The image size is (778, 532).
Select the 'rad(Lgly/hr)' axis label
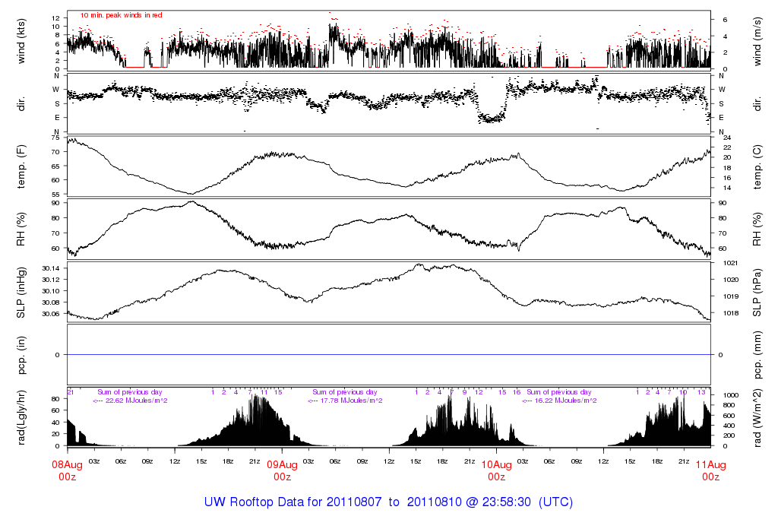tap(21, 417)
